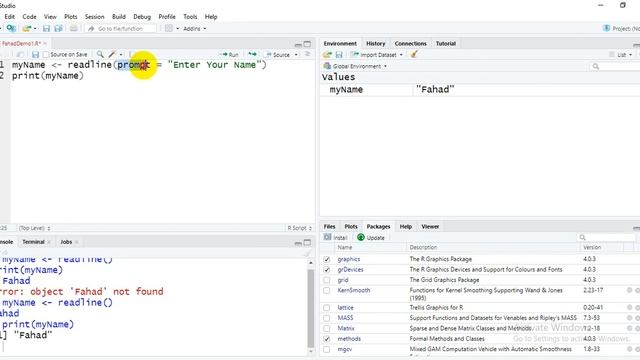Click the new project icon in main toolbar
This screenshot has width=640, height=360.
[x=11, y=29]
